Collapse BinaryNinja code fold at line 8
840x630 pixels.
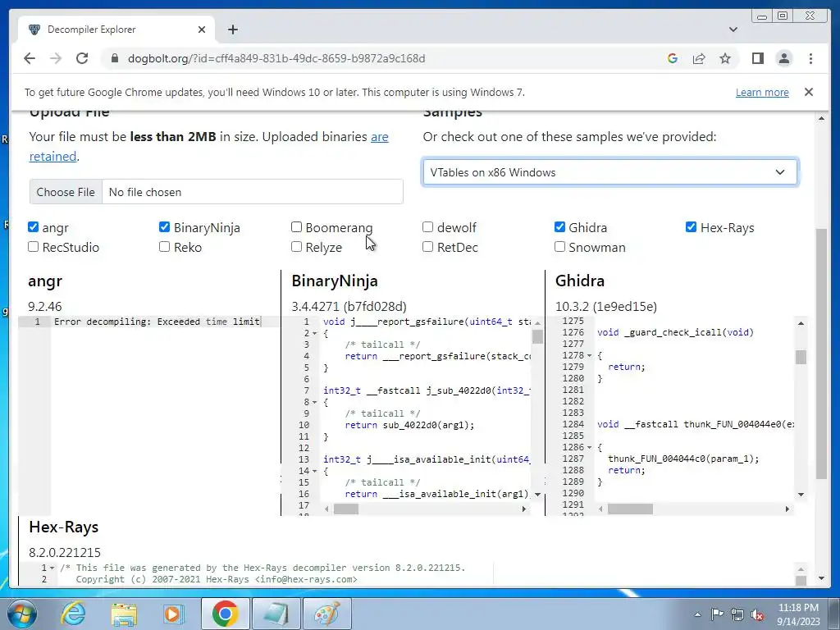(315, 402)
